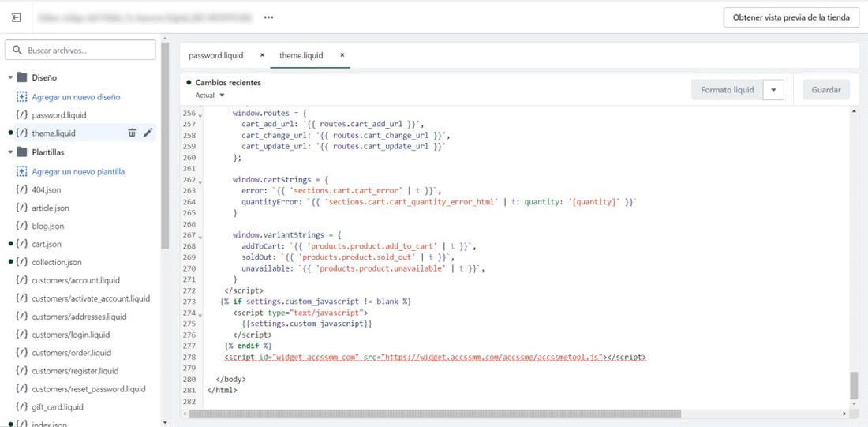
Task: Click the exit editor back icon
Action: [x=17, y=17]
